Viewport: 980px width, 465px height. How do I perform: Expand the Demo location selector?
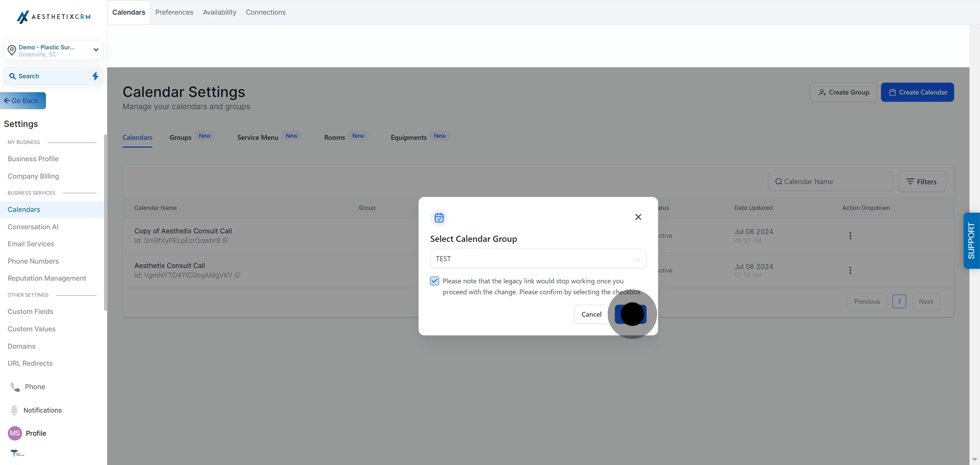(96, 50)
